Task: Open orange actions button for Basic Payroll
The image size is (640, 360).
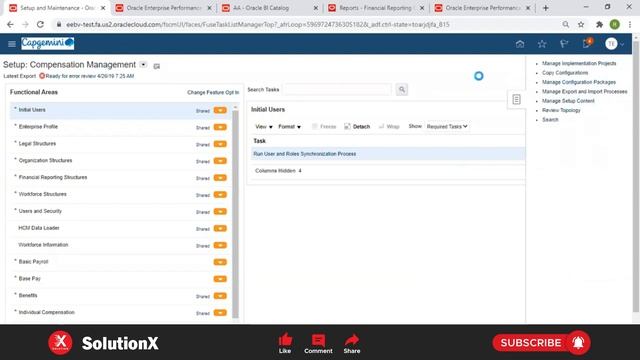Action: tap(220, 262)
